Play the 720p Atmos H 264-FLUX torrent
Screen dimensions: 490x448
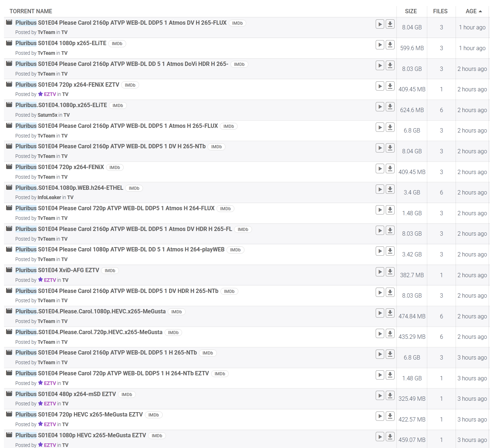[x=380, y=210]
